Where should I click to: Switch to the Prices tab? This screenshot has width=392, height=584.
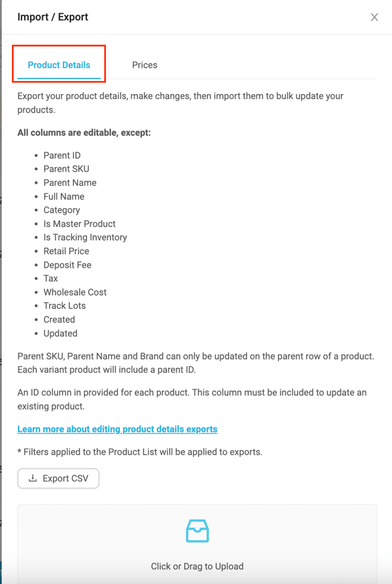click(144, 65)
